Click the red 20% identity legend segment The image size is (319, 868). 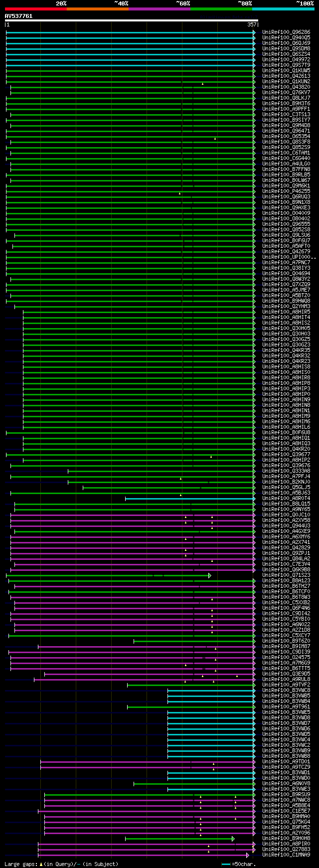[36, 8]
